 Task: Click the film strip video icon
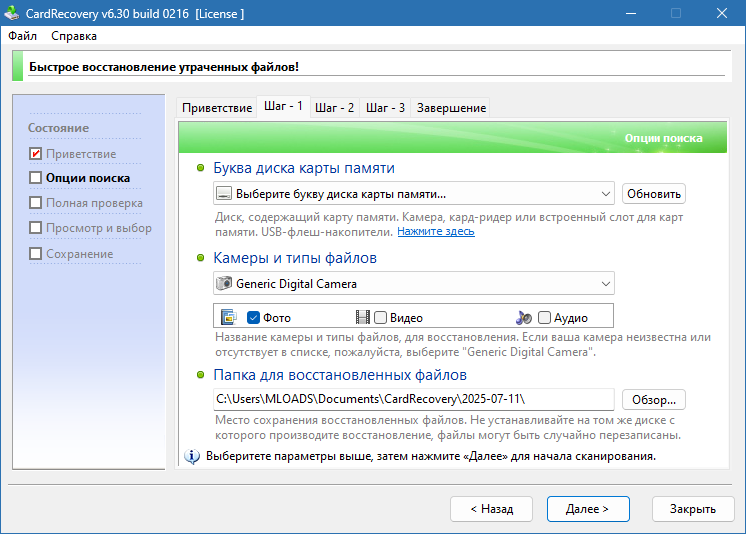coord(363,317)
